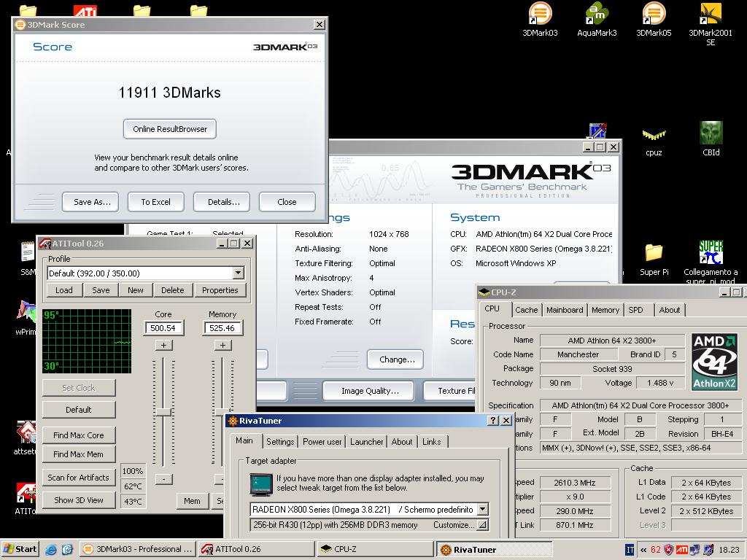Click the IT language bar indicator
This screenshot has height=560, width=747.
click(x=630, y=550)
